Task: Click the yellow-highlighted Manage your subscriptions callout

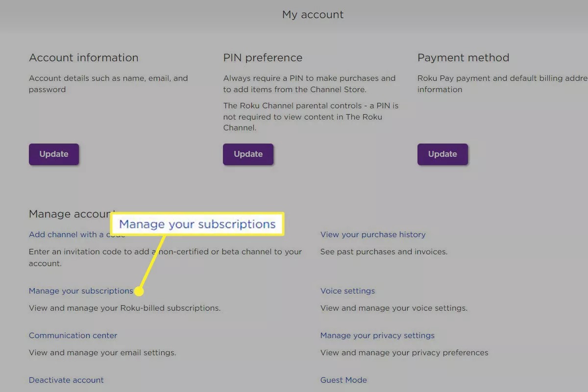Action: click(197, 224)
